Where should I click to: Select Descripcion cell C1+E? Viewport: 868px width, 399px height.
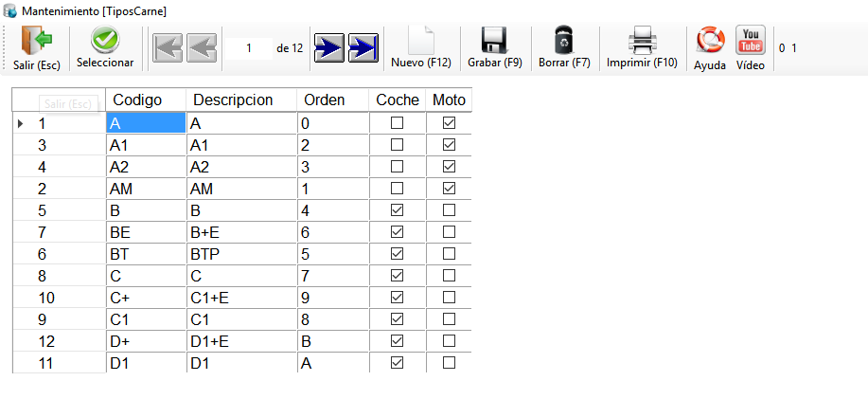click(x=241, y=297)
